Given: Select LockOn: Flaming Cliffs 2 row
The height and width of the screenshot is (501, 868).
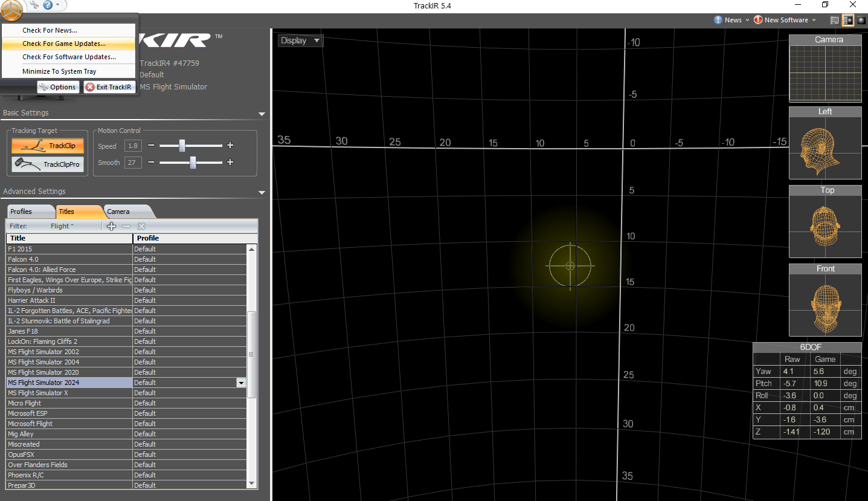Looking at the screenshot, I should (x=126, y=341).
